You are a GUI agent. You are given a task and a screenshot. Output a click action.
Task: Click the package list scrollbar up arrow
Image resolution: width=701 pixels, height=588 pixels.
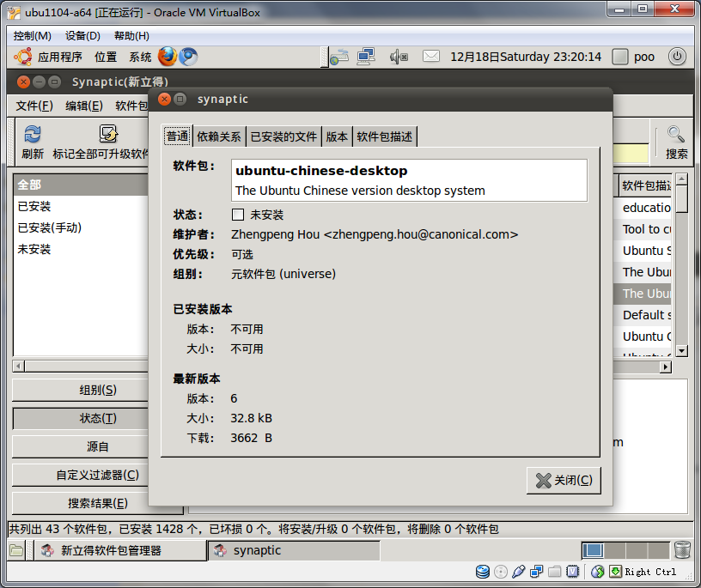click(x=681, y=179)
